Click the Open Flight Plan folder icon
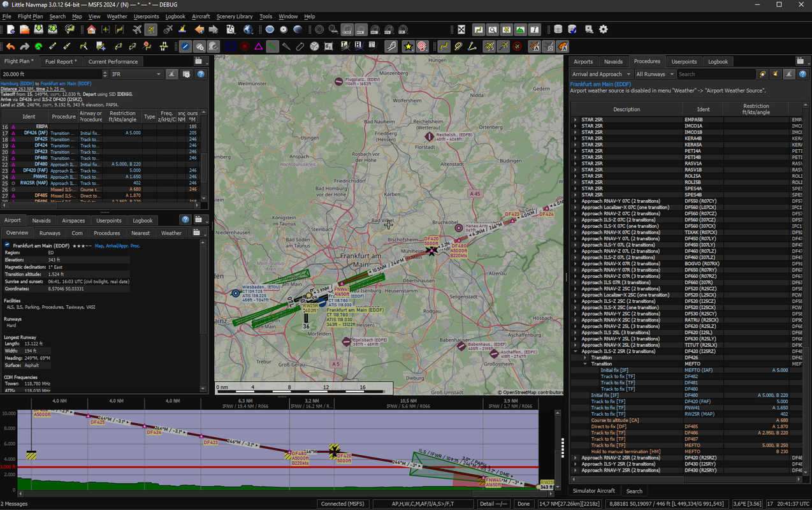Viewport: 812px width, 510px height. 24,29
